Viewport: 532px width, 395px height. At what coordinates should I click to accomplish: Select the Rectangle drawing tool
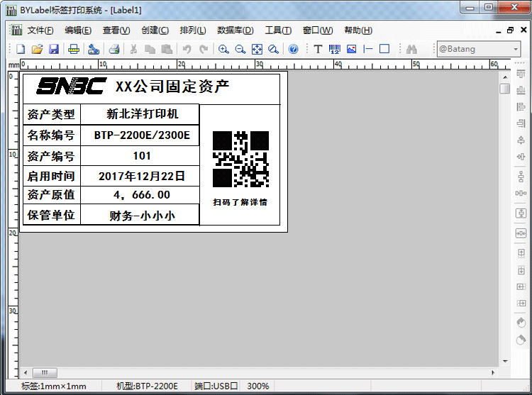click(384, 49)
